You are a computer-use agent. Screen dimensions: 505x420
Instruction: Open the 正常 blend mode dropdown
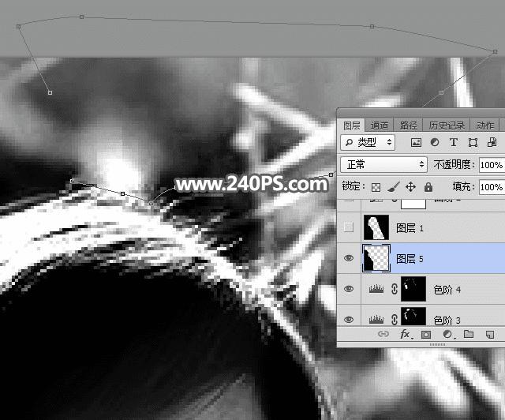383,165
